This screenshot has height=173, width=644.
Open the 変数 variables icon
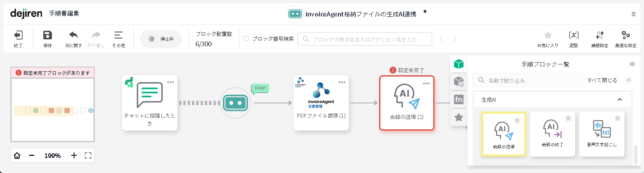pyautogui.click(x=573, y=35)
